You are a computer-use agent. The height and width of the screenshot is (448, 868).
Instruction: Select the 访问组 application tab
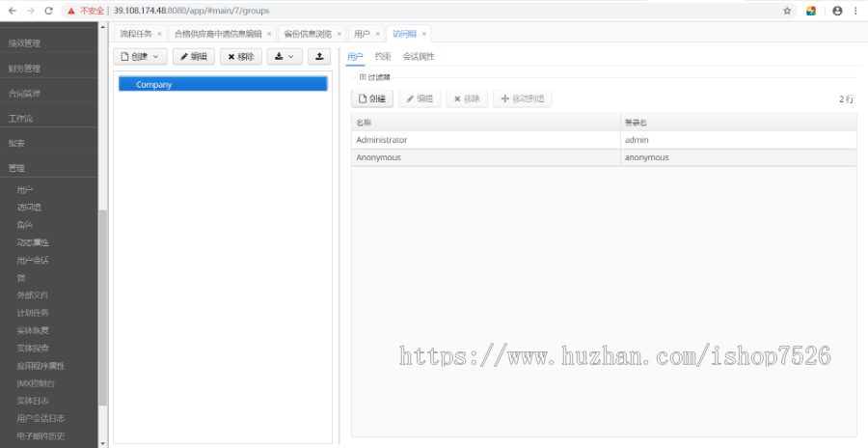404,34
